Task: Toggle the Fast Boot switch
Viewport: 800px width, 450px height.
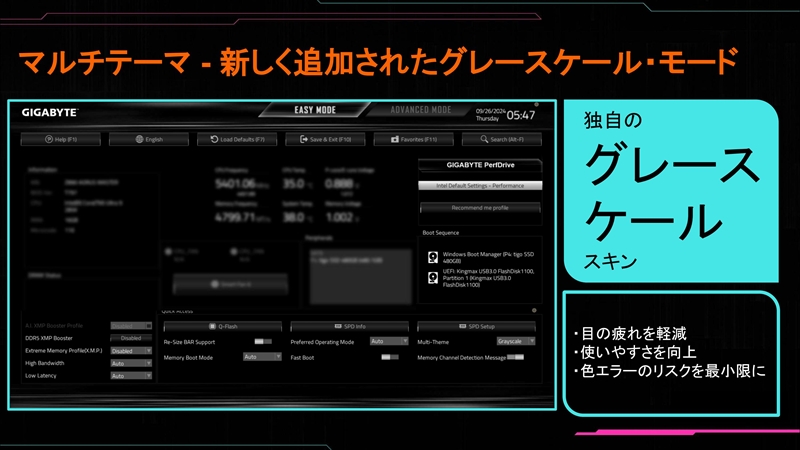Action: (390, 357)
